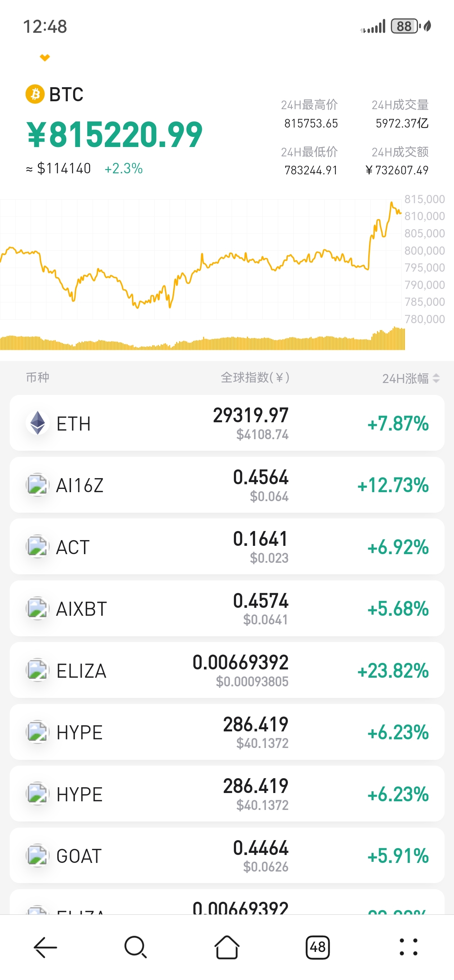Tap the Bitcoin logo icon

[x=35, y=94]
